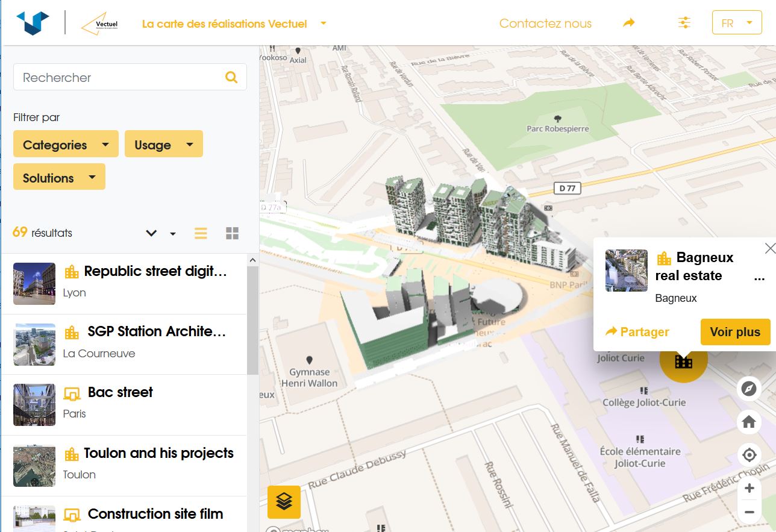Click the share arrow in header
The image size is (776, 532).
pyautogui.click(x=629, y=23)
